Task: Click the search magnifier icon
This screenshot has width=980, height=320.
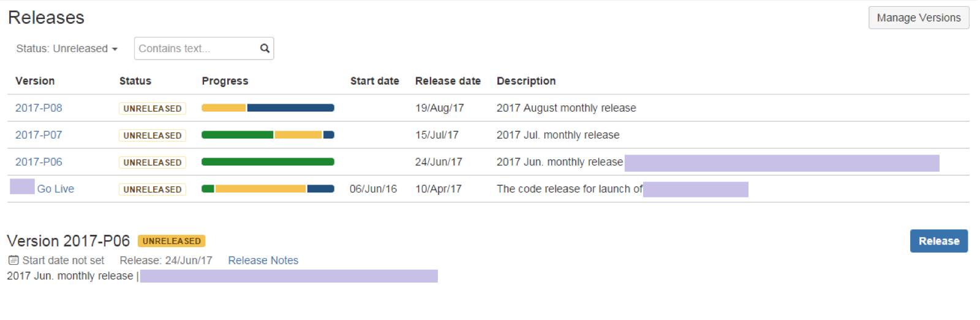Action: 265,48
